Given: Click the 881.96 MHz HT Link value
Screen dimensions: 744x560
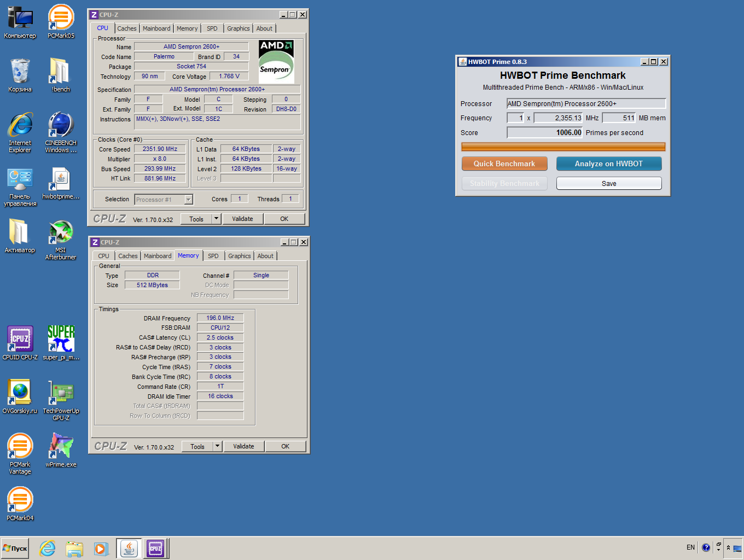Looking at the screenshot, I should click(x=160, y=178).
